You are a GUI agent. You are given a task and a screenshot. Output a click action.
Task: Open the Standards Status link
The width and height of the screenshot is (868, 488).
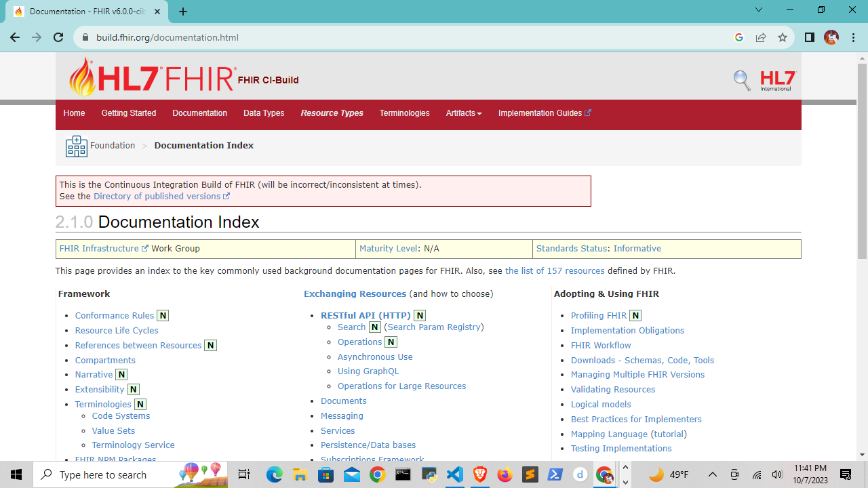click(x=572, y=249)
